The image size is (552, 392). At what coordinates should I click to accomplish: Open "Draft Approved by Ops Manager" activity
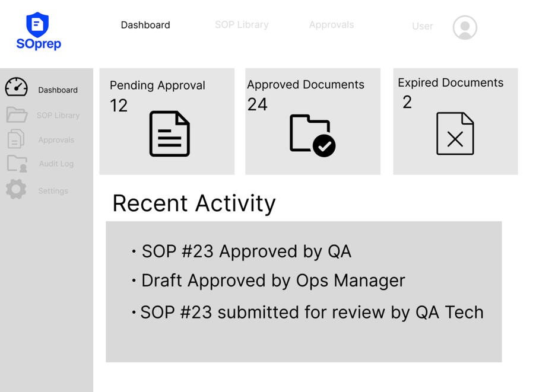pyautogui.click(x=273, y=281)
